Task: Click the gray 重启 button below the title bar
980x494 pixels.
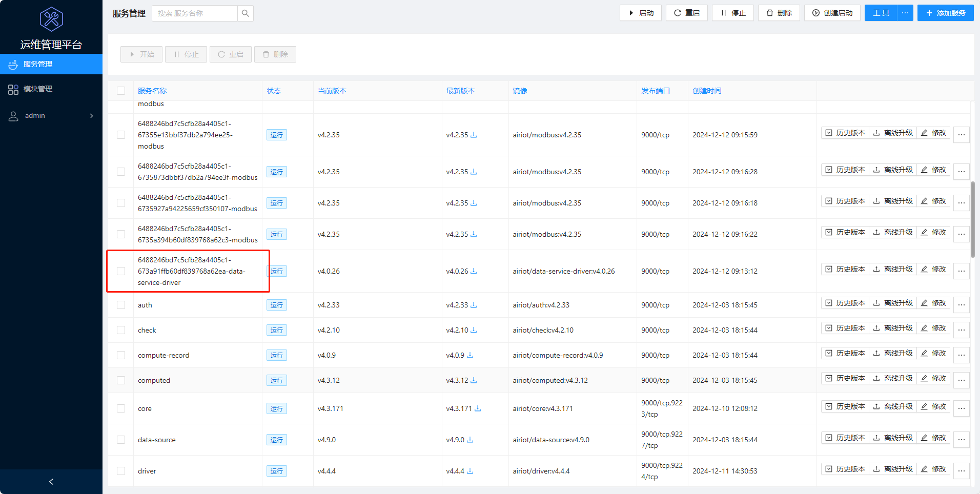Action: [x=231, y=54]
